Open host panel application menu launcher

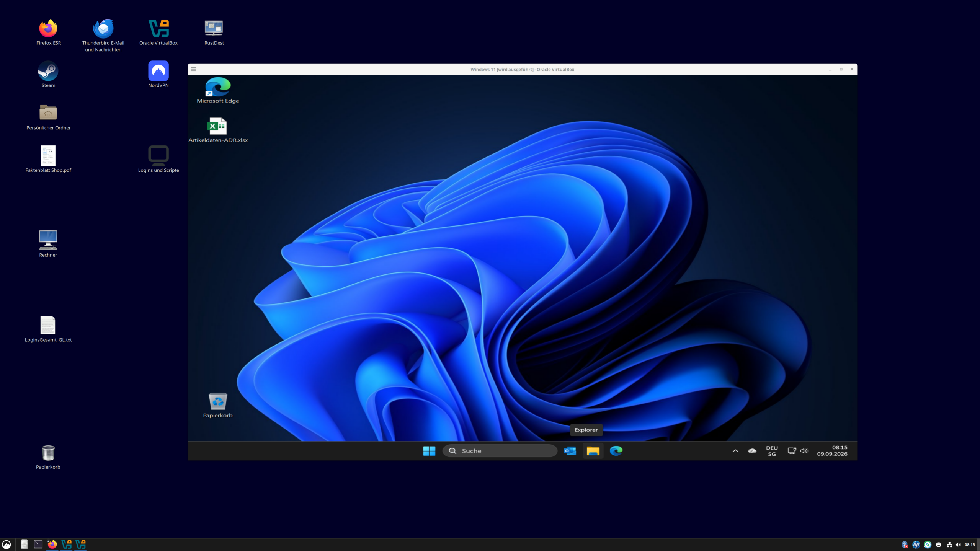(7, 544)
